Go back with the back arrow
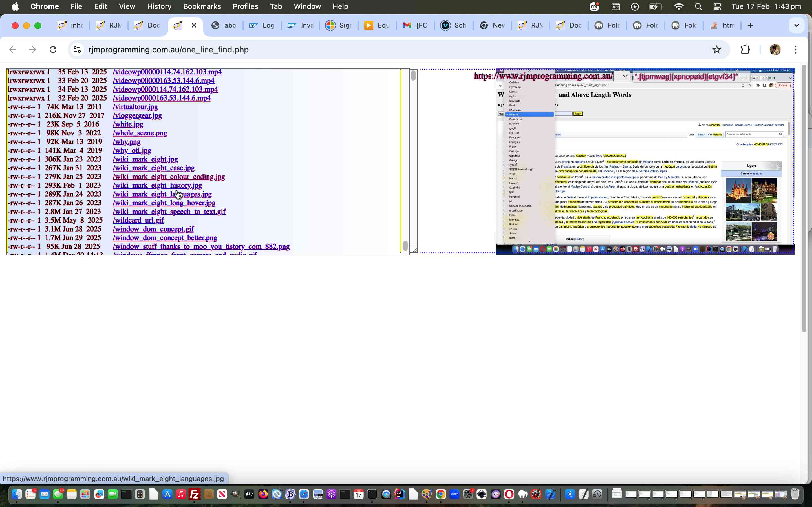This screenshot has height=507, width=812. click(x=13, y=50)
